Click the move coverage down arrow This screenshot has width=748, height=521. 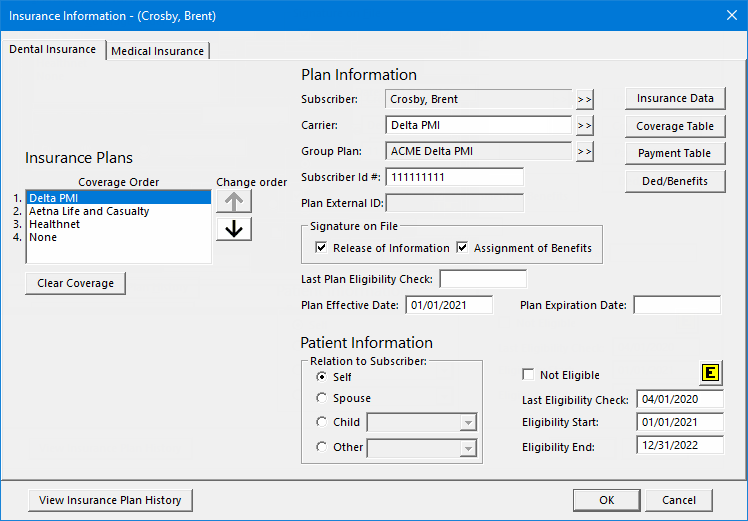click(x=234, y=229)
